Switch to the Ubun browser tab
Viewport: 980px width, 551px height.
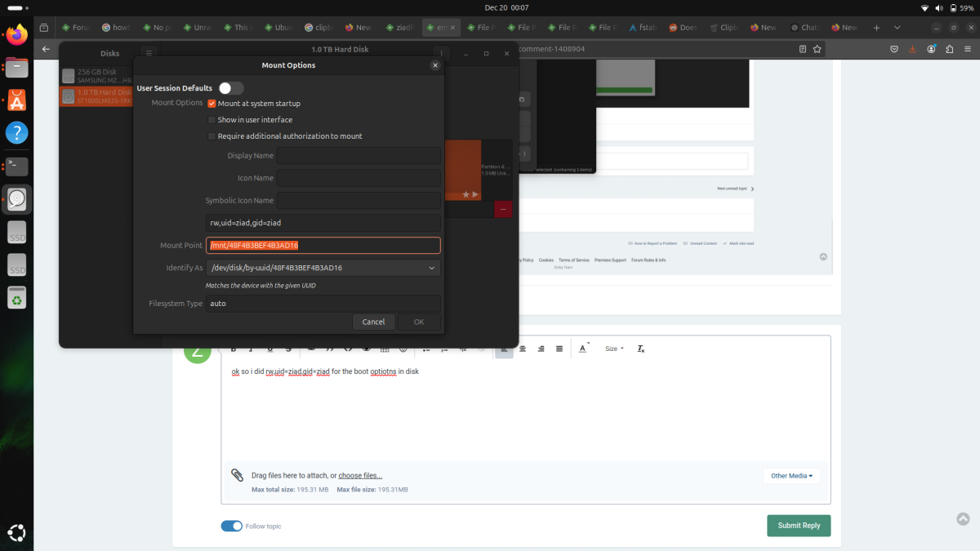point(280,27)
